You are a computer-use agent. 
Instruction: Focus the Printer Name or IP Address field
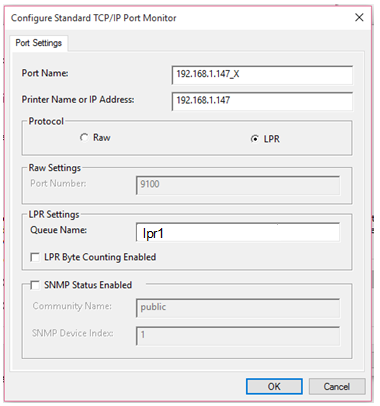coord(262,101)
